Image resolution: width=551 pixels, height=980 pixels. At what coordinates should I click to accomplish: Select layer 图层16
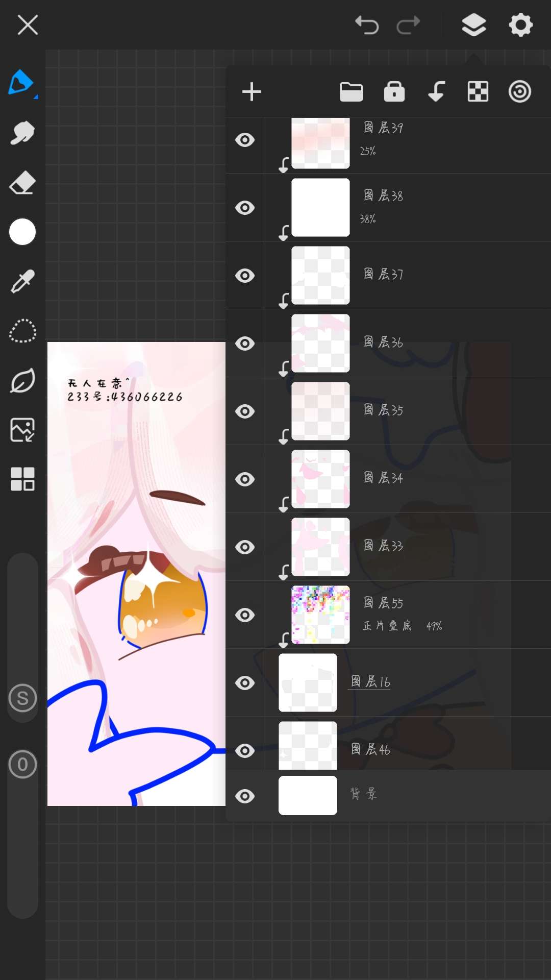click(x=388, y=682)
